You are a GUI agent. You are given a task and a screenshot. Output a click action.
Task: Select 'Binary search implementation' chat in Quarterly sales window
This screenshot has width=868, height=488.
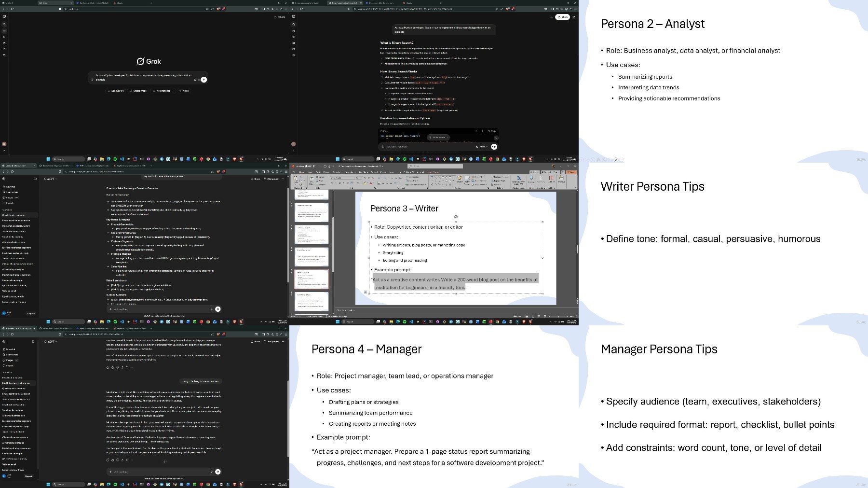(x=16, y=221)
